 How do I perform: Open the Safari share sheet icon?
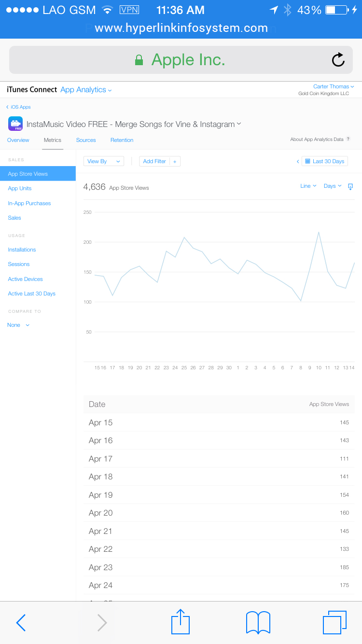point(181,621)
